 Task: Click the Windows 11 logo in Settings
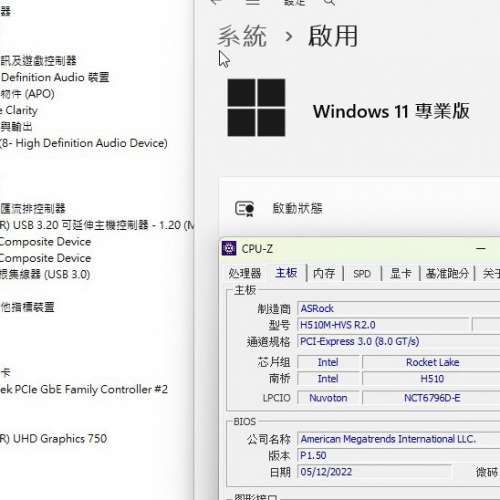pos(256,107)
